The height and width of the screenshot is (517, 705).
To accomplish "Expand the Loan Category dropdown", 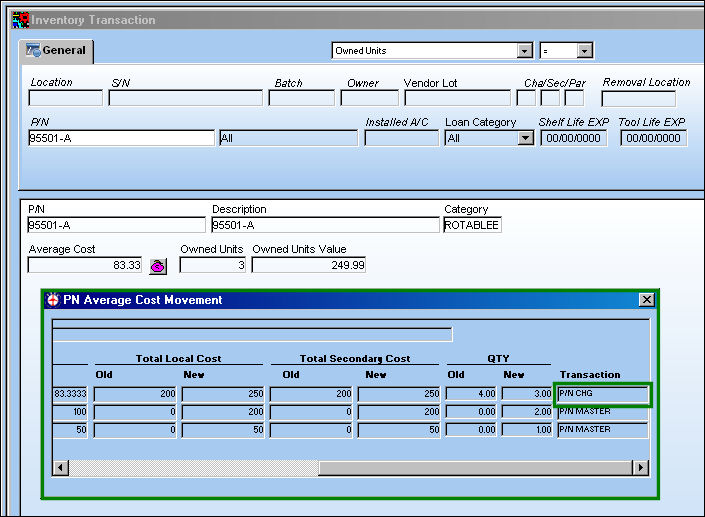I will click(x=525, y=138).
